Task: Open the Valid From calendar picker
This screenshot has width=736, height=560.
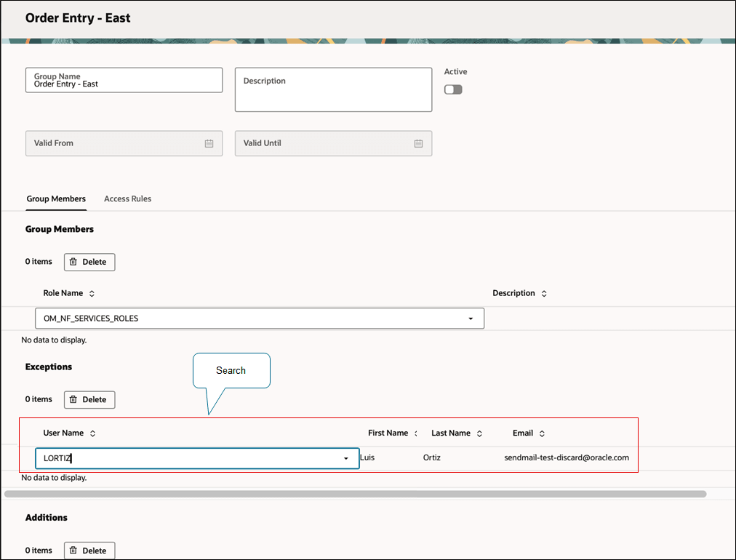Action: coord(209,143)
